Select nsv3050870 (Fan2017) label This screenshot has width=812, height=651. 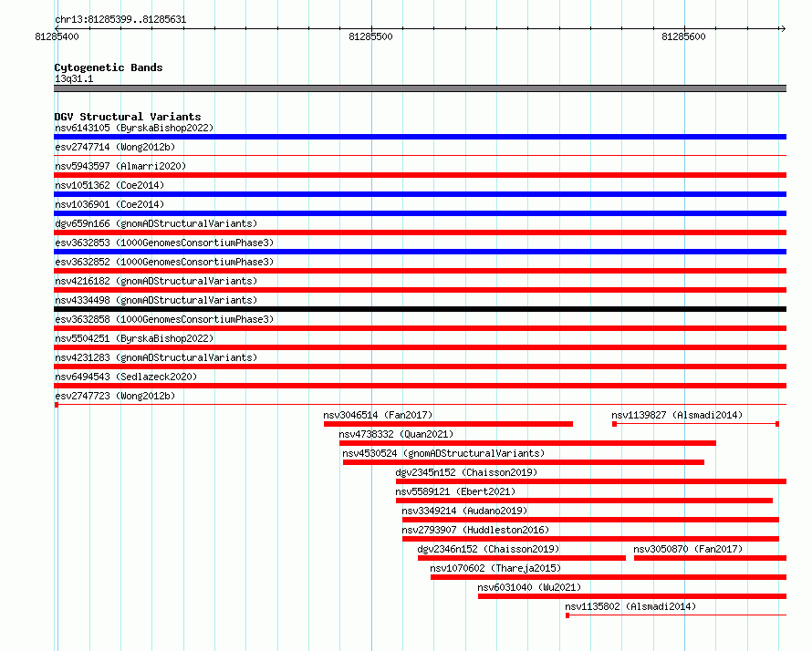pos(688,549)
